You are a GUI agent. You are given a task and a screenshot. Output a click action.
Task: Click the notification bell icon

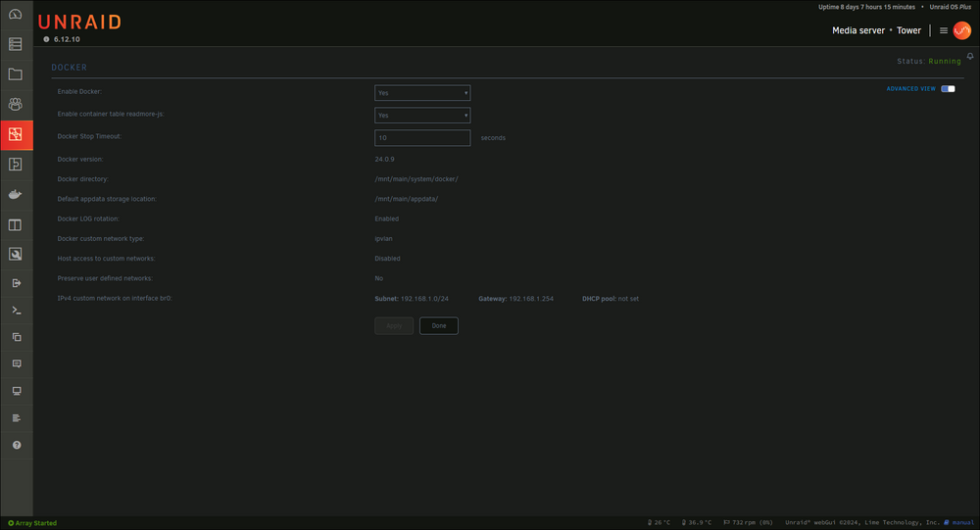point(970,56)
